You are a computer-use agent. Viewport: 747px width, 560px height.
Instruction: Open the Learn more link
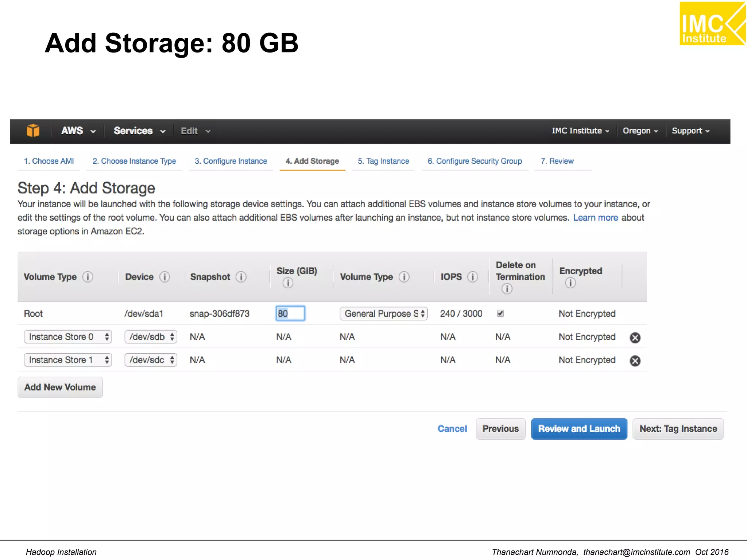pos(596,218)
